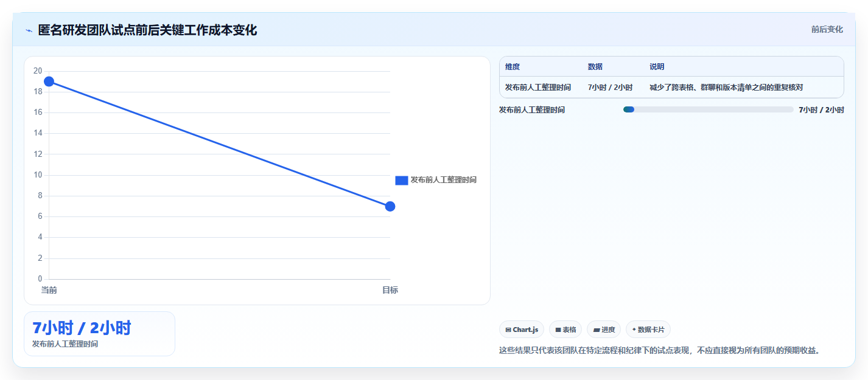Click the 目标 x-axis label
Image resolution: width=868 pixels, height=380 pixels.
(390, 290)
